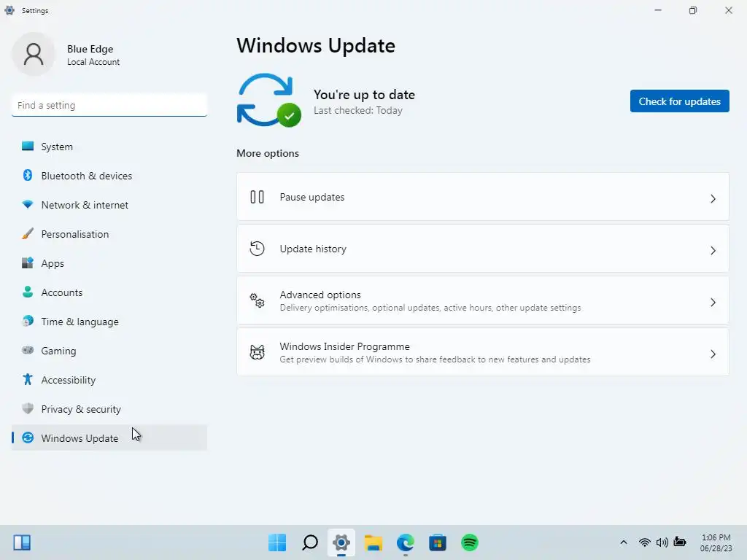The image size is (747, 560).
Task: Open Windows Insider Programme via chevron
Action: (x=713, y=354)
